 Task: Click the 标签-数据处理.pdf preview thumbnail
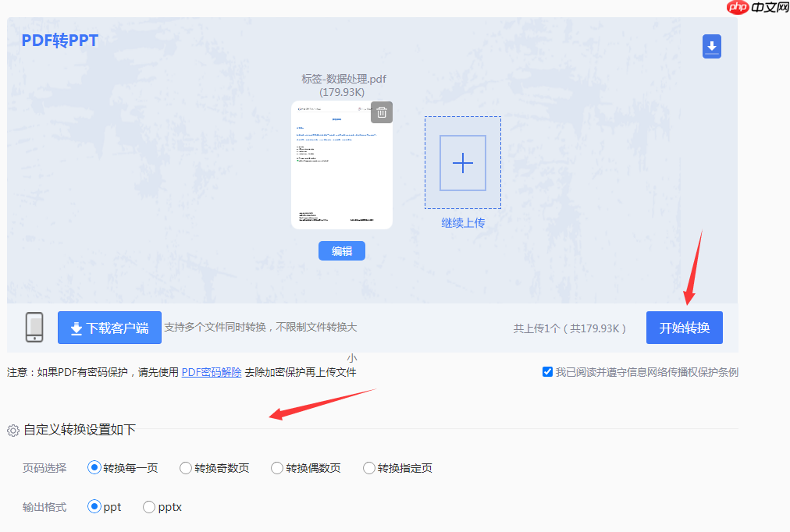coord(341,168)
